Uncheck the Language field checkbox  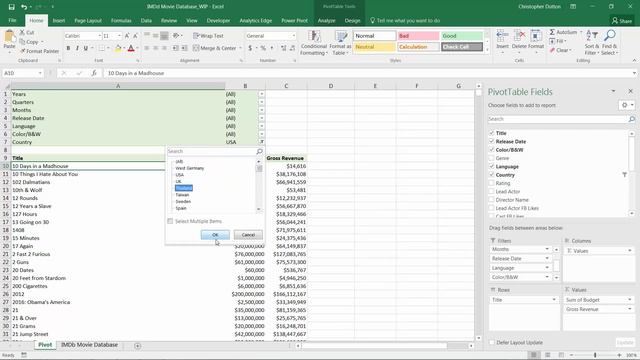pyautogui.click(x=492, y=167)
